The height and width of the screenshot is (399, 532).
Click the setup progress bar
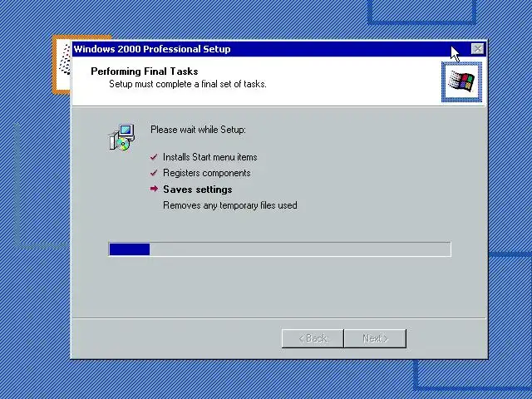(280, 249)
